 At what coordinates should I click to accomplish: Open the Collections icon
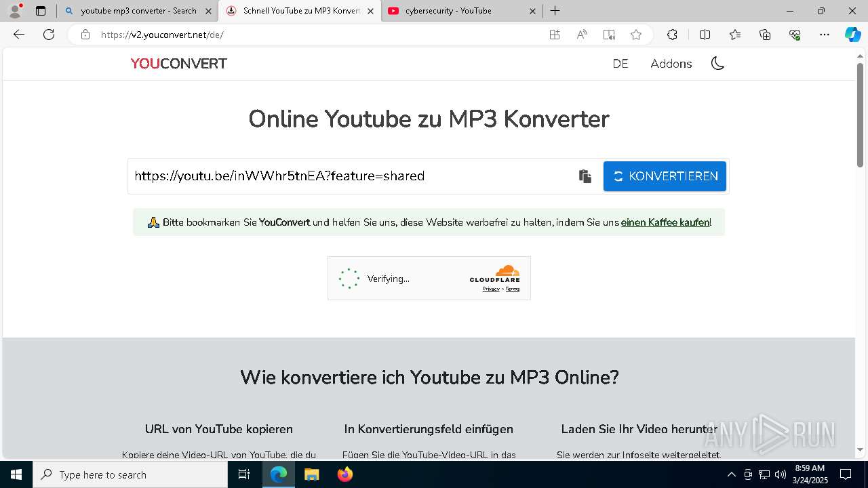click(x=765, y=35)
